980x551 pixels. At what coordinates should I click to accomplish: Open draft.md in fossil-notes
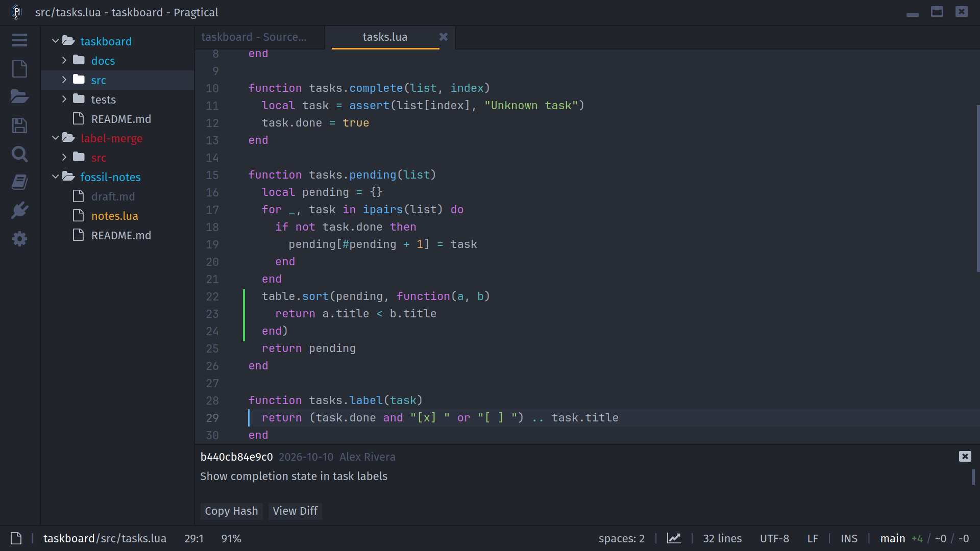click(113, 196)
